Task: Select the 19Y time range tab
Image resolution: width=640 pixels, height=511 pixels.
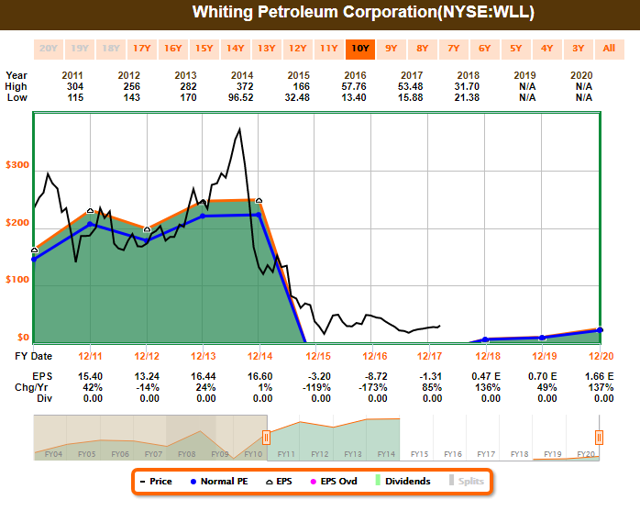Action: 80,49
